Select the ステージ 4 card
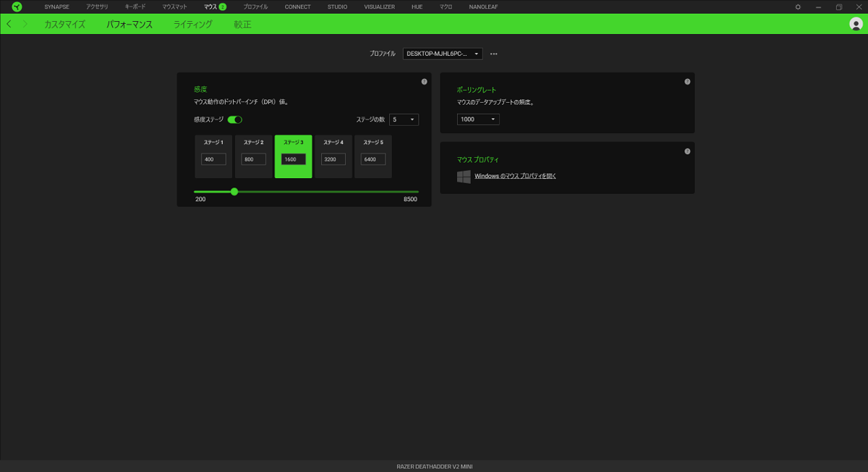Viewport: 868px width, 472px height. 333,156
